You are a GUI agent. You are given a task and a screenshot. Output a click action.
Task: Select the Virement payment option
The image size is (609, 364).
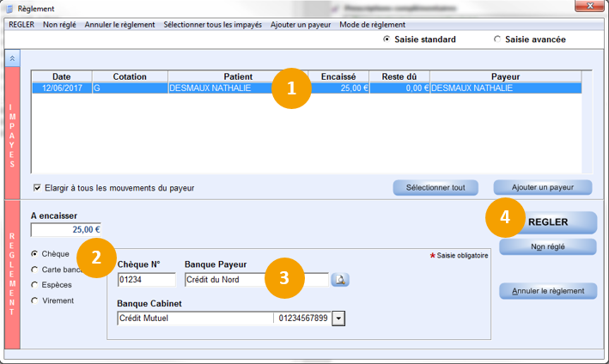34,300
